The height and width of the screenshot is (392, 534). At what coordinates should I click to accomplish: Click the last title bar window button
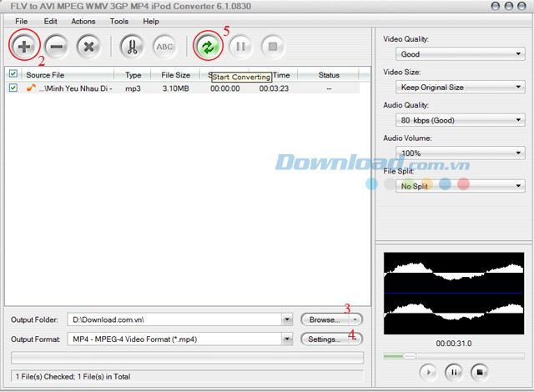[x=521, y=6]
